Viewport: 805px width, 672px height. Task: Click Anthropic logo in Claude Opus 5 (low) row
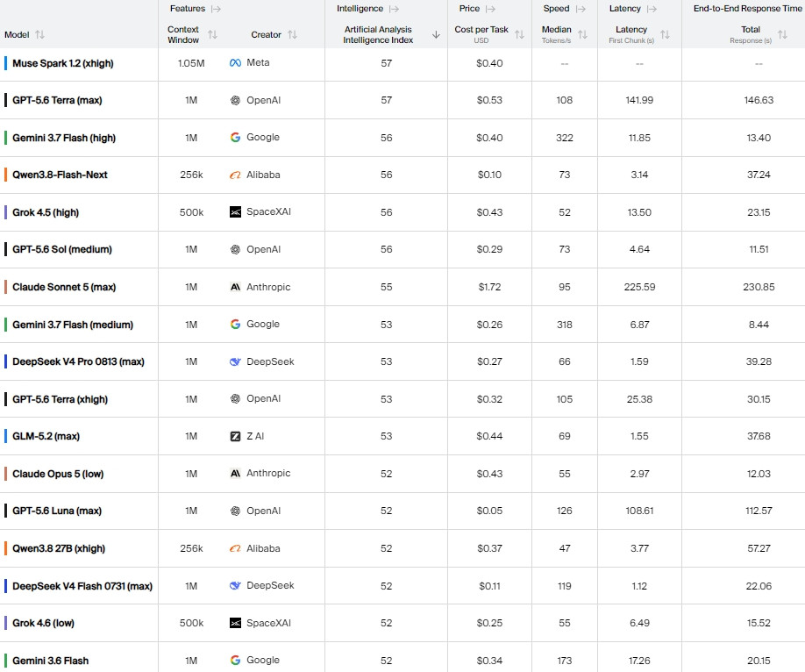click(235, 473)
